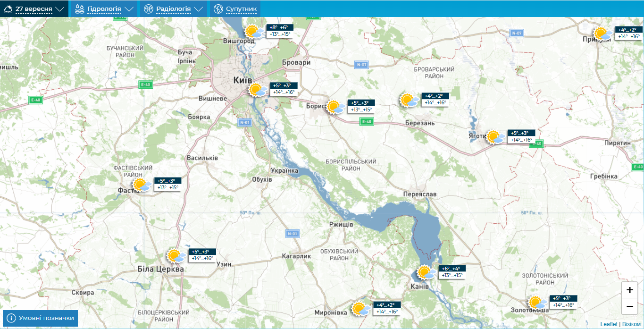The image size is (644, 329).
Task: Click the Kyiv temperature label +14°...+16°
Action: [x=284, y=92]
